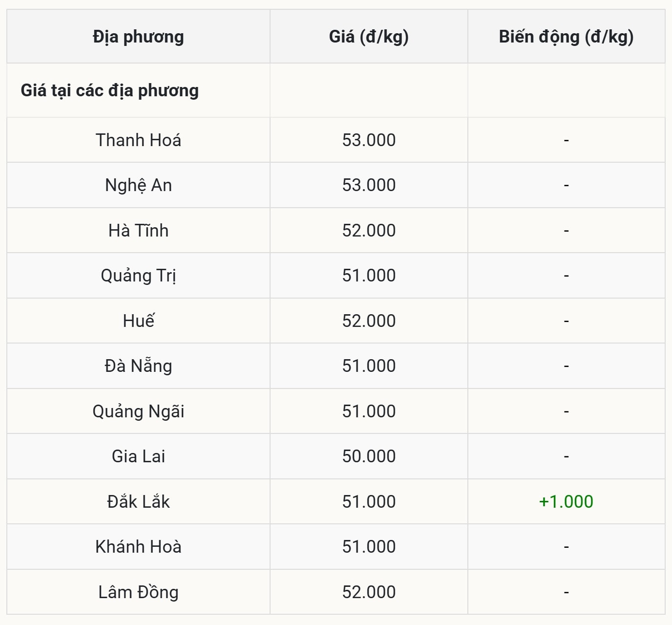This screenshot has height=625, width=672.
Task: Click Quảng Trị's 51.000 price value
Action: [369, 276]
